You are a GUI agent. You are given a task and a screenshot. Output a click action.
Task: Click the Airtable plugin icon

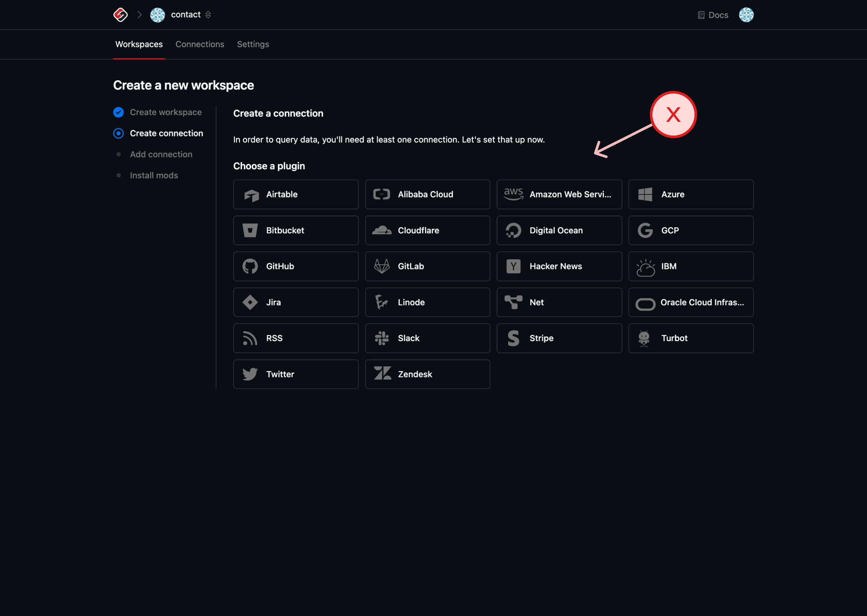point(251,195)
